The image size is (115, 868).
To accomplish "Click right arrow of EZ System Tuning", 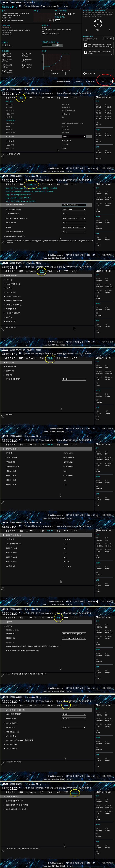I will click(x=110, y=30).
